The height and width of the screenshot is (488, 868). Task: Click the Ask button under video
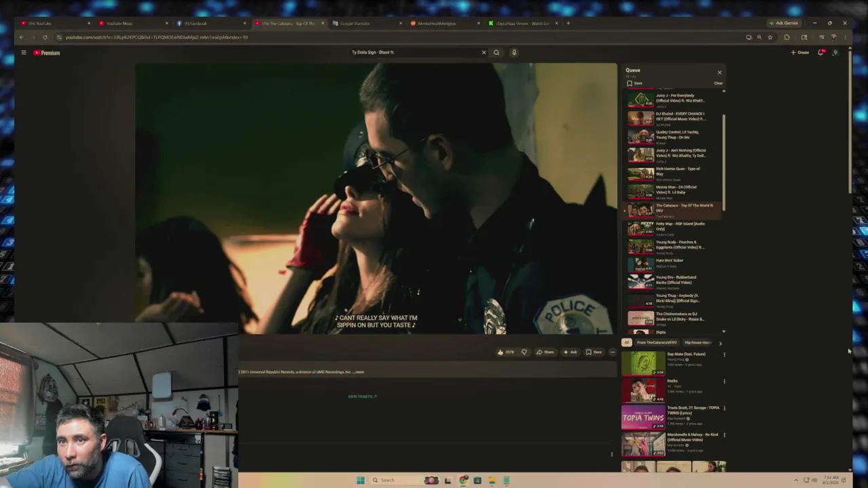570,352
